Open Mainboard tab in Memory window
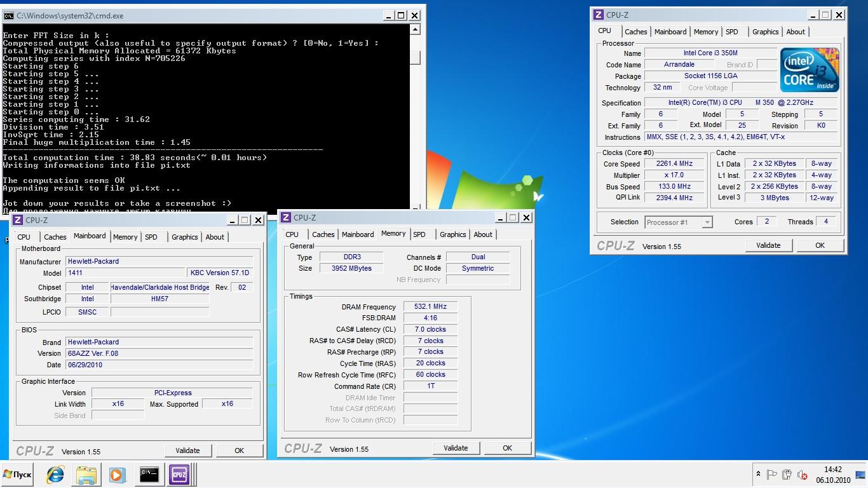 pos(358,234)
